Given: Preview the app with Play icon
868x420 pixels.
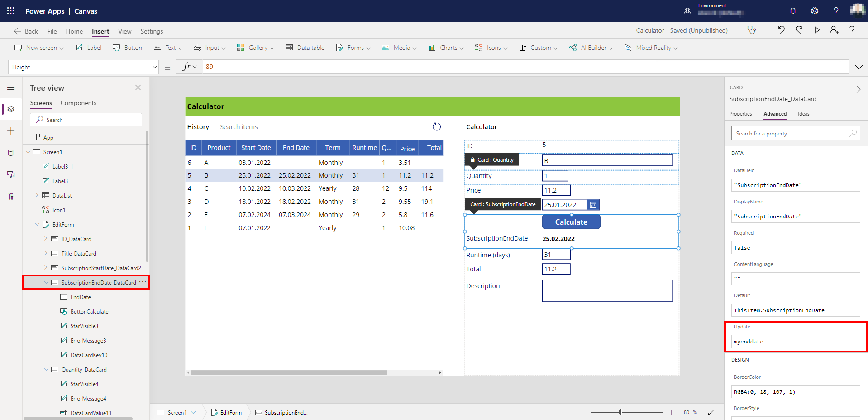Looking at the screenshot, I should [817, 30].
